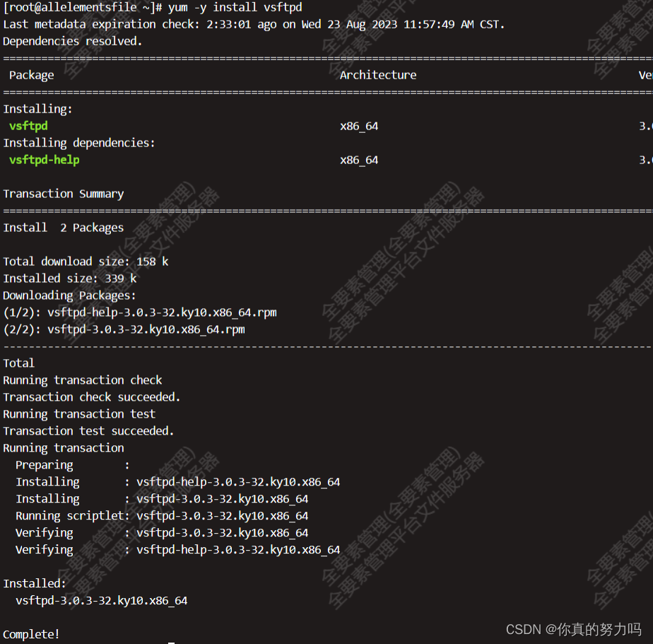The width and height of the screenshot is (653, 644).
Task: Click the 'Transaction Summary' heading
Action: pyautogui.click(x=64, y=194)
